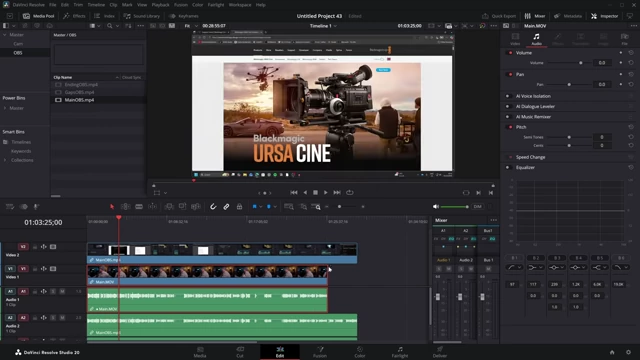
Task: Mute the viewer audio speaker icon
Action: pyautogui.click(x=436, y=207)
